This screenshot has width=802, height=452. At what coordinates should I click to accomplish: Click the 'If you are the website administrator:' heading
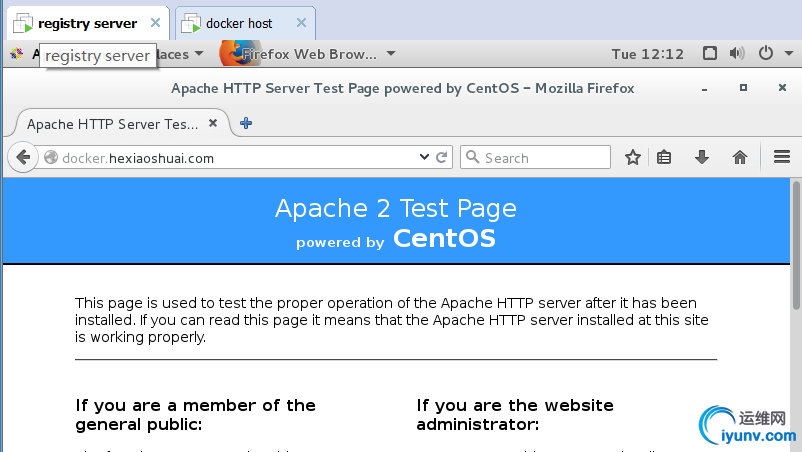click(x=515, y=415)
